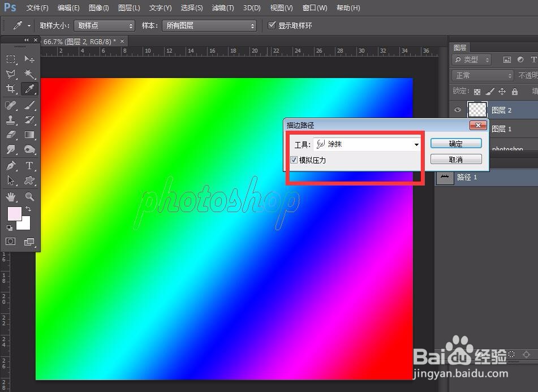Image resolution: width=538 pixels, height=392 pixels.
Task: Open the layer filter 类型 dropdown
Action: [x=472, y=59]
